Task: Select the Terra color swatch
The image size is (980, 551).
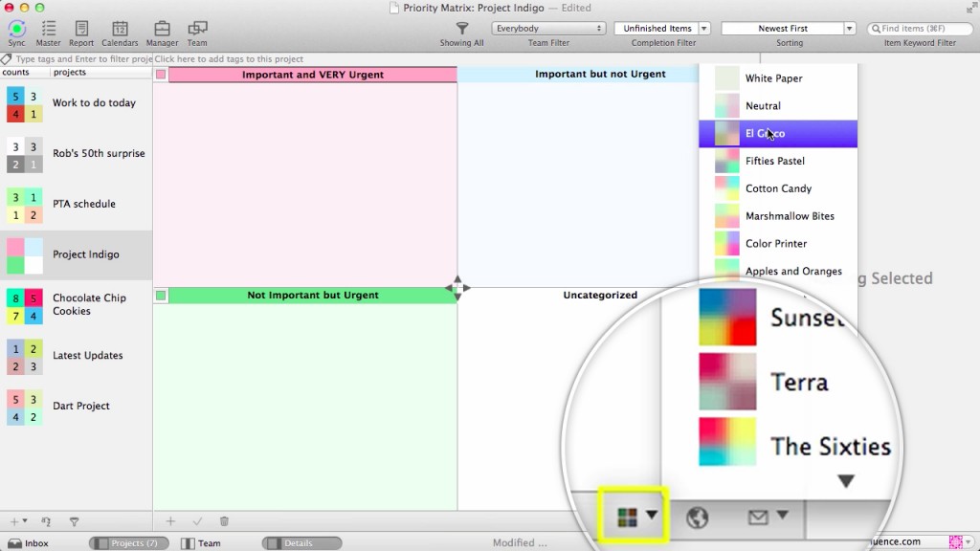Action: coord(727,382)
